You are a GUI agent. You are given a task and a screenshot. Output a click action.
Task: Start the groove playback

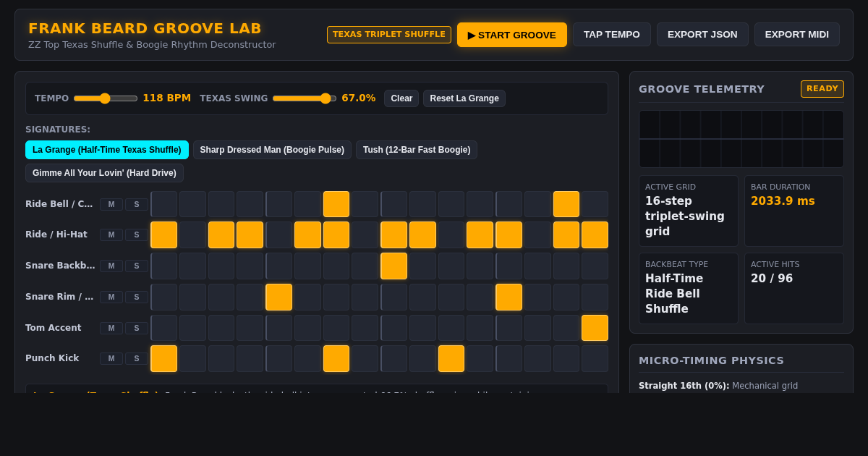[512, 35]
